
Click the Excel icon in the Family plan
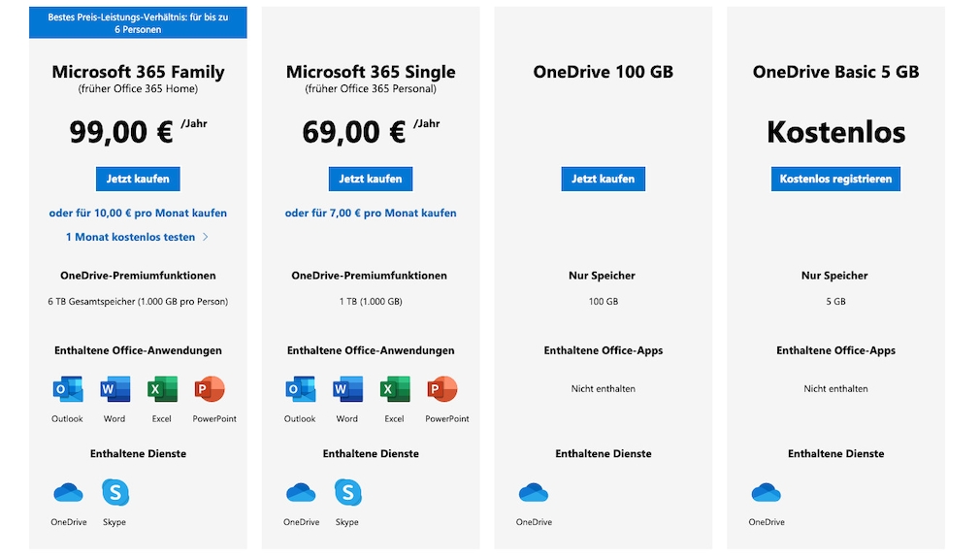click(162, 390)
